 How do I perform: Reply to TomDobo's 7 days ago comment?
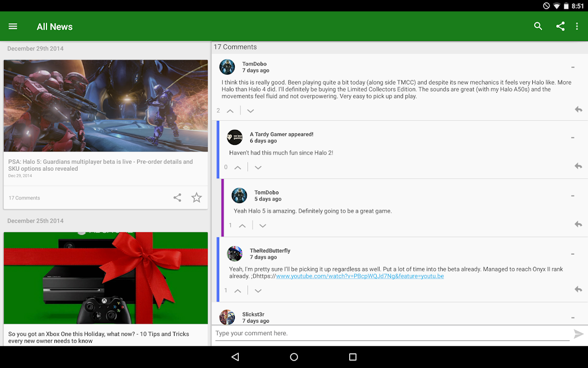(578, 109)
